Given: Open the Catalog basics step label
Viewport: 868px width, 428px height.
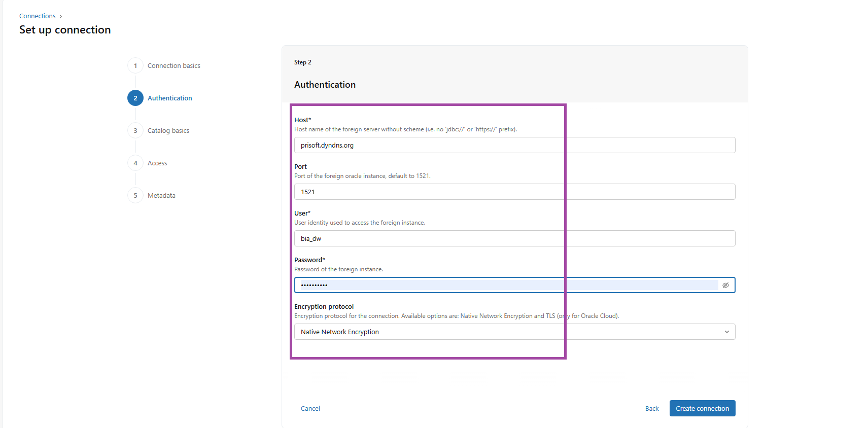Looking at the screenshot, I should pos(168,131).
